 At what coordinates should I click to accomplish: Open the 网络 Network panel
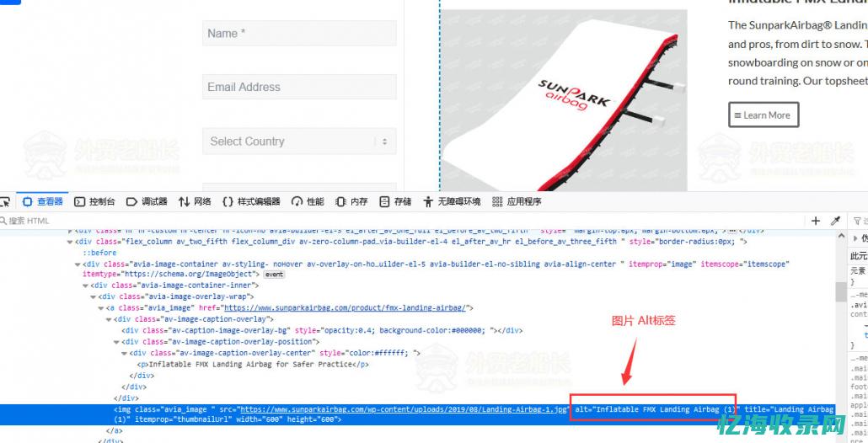[x=195, y=202]
